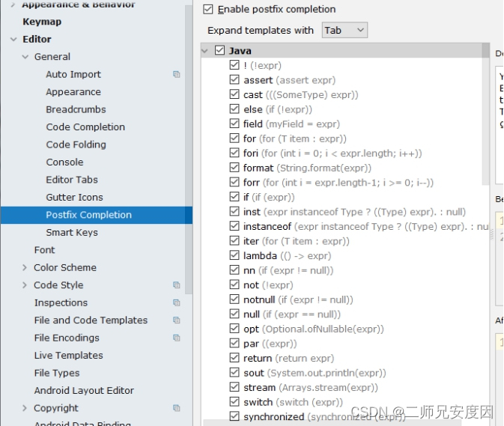Go to Font settings
The height and width of the screenshot is (426, 504).
click(x=44, y=250)
